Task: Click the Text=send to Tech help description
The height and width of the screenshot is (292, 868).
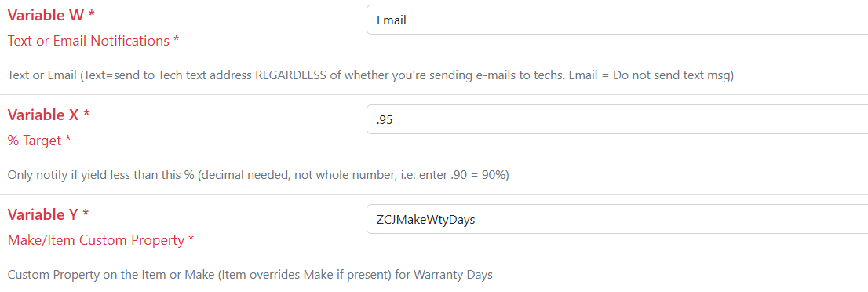Action: pyautogui.click(x=371, y=75)
